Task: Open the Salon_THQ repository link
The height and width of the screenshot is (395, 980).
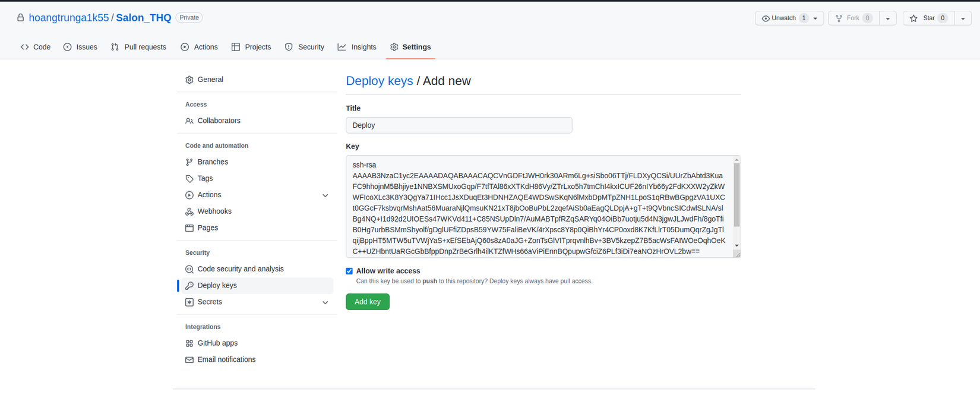Action: (144, 18)
